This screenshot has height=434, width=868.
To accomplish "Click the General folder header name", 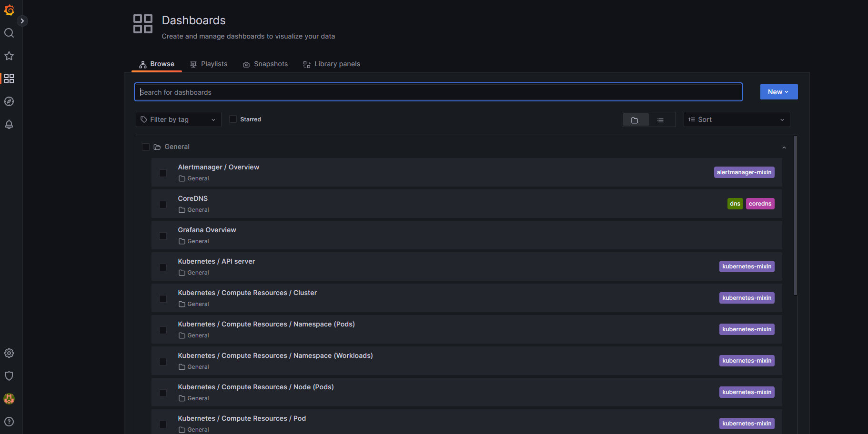I will (x=177, y=147).
